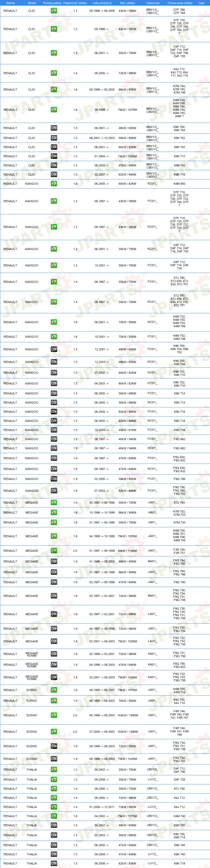Click the diesel ON icon in Thalia K9K 718 row
Screen dimensions: 210x868
54,863
